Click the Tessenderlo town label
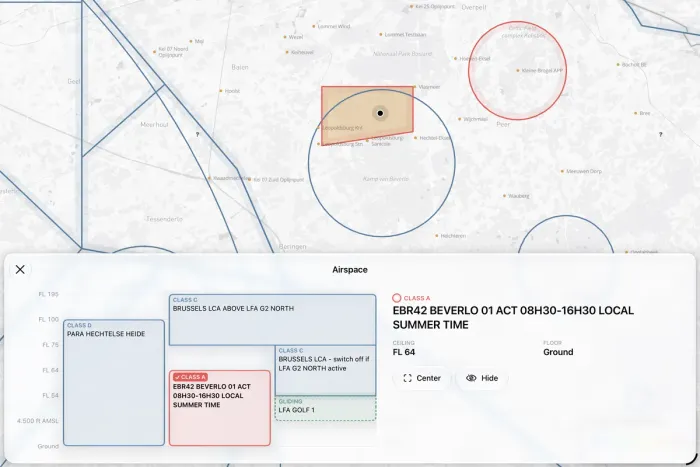 pos(164,219)
